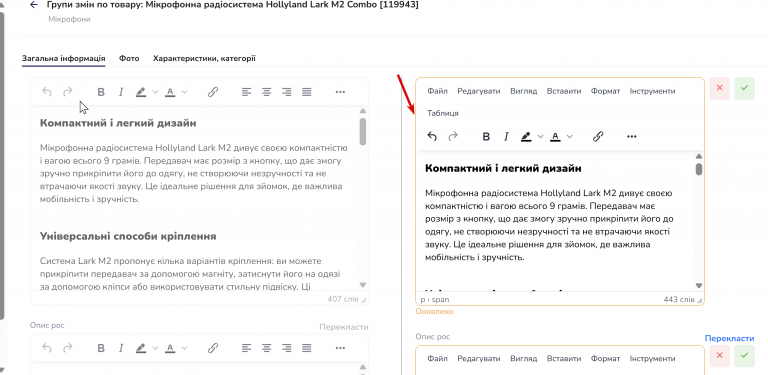Open highlight color dropdown in right-side editor
The height and width of the screenshot is (375, 768).
(541, 137)
